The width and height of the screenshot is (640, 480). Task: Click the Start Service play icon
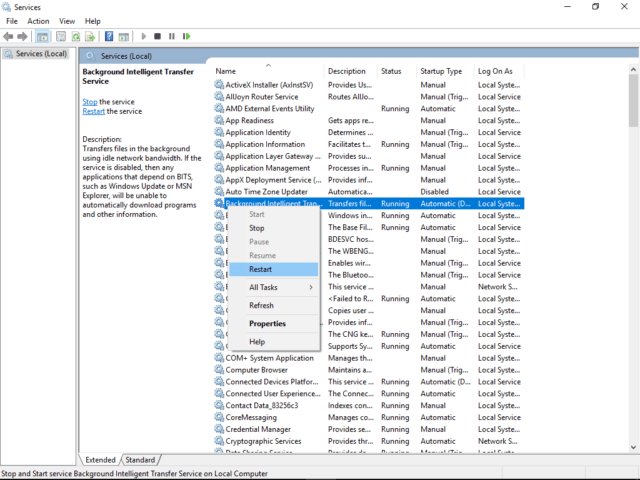[x=144, y=36]
